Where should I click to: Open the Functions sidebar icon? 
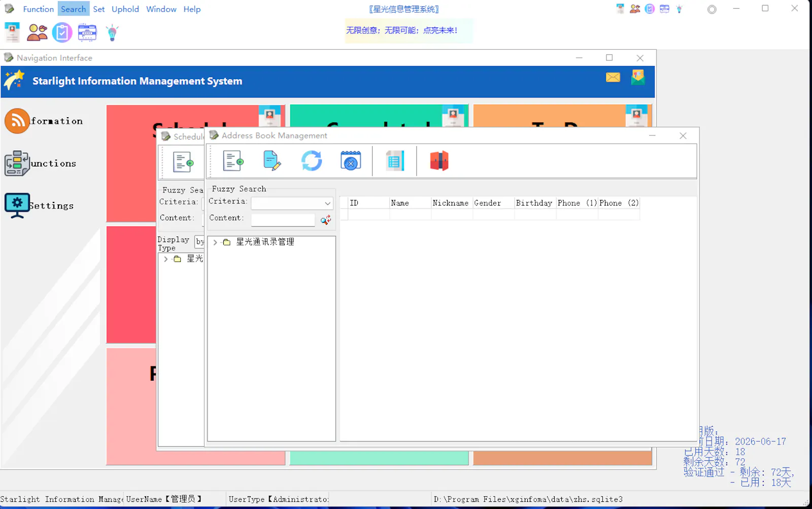pyautogui.click(x=17, y=163)
